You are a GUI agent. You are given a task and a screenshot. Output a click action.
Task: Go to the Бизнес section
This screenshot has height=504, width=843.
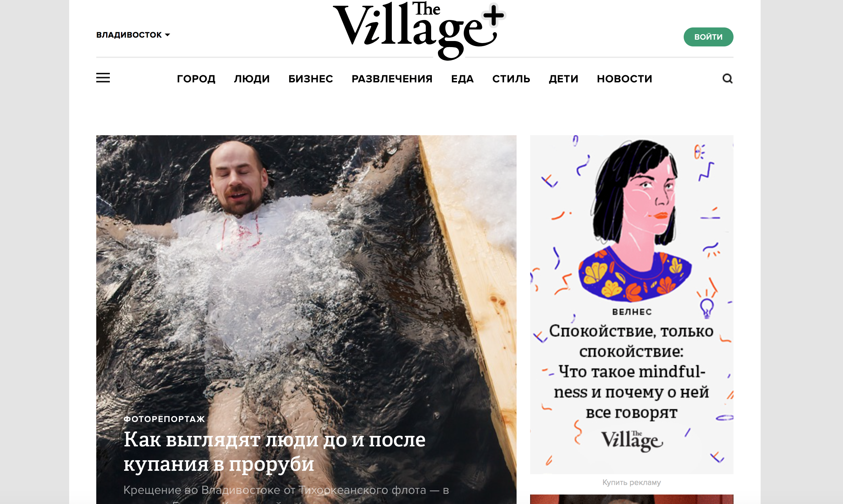click(310, 79)
